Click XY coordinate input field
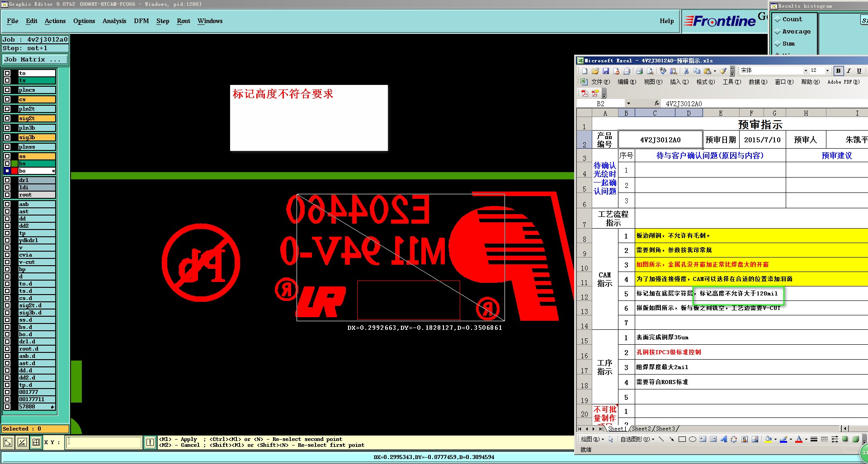 coord(104,443)
